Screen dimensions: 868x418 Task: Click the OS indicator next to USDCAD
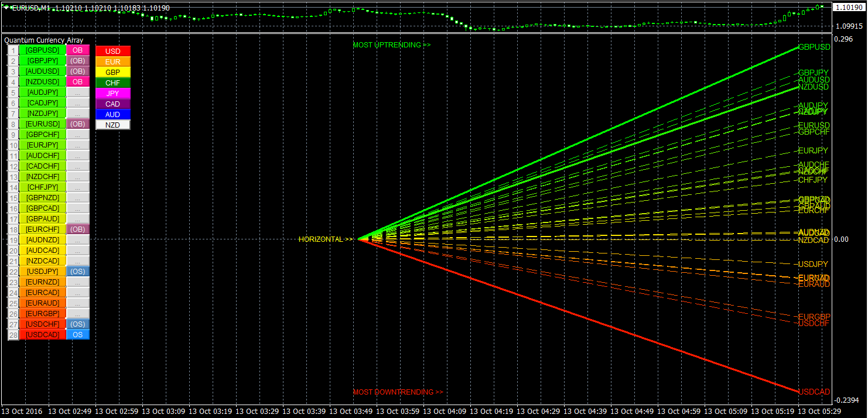coord(77,335)
